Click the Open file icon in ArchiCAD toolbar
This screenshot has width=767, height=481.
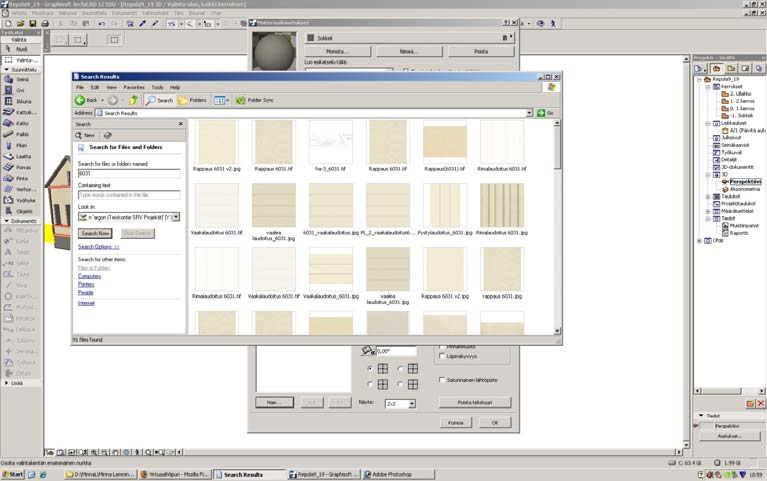pos(21,23)
